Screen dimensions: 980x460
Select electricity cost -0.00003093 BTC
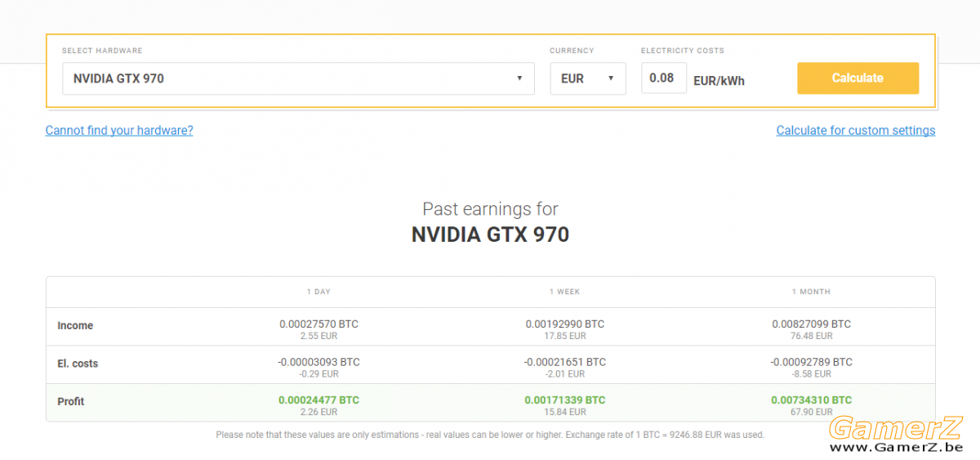click(x=318, y=362)
